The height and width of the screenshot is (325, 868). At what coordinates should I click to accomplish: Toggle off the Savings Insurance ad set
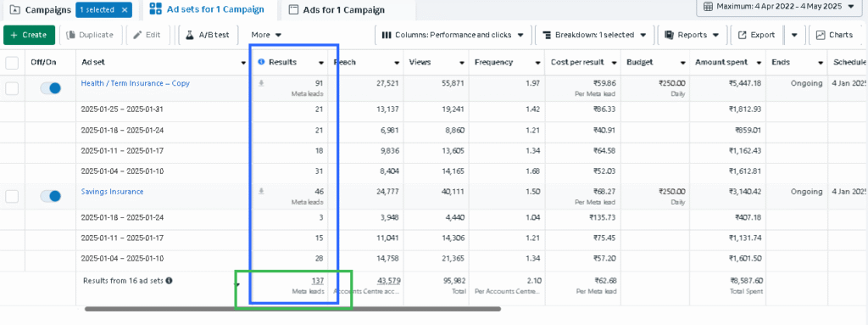coord(50,196)
